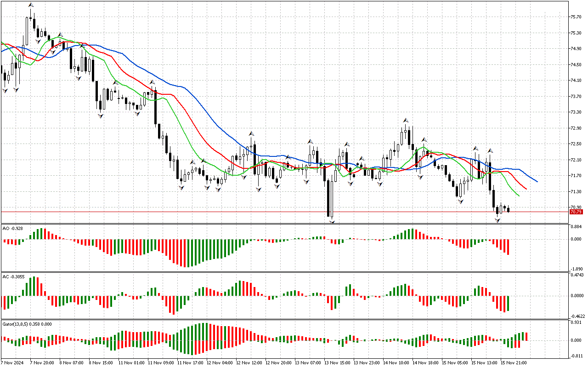Click the 12 Nov 12:00 time label
This screenshot has height=368, width=588.
tap(250, 362)
